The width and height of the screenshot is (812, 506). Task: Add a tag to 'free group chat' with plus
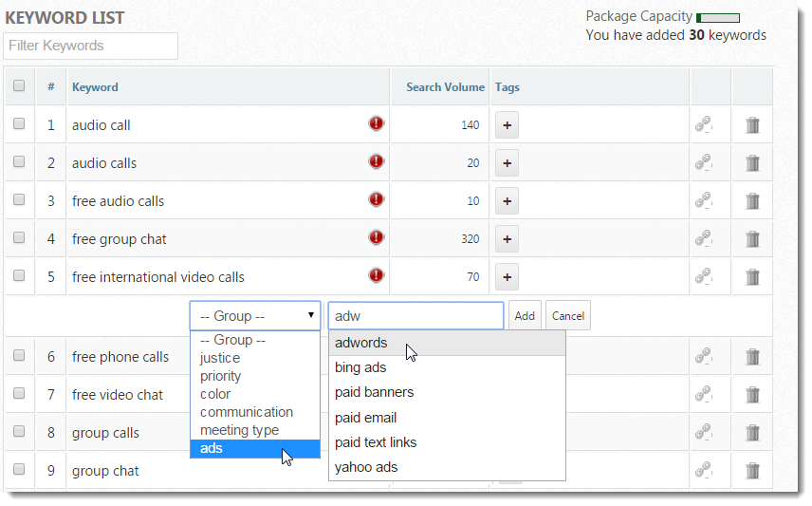coord(507,239)
